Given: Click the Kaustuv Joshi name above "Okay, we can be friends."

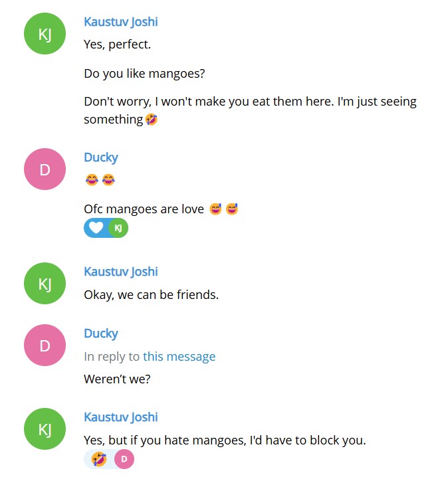Looking at the screenshot, I should tap(121, 272).
